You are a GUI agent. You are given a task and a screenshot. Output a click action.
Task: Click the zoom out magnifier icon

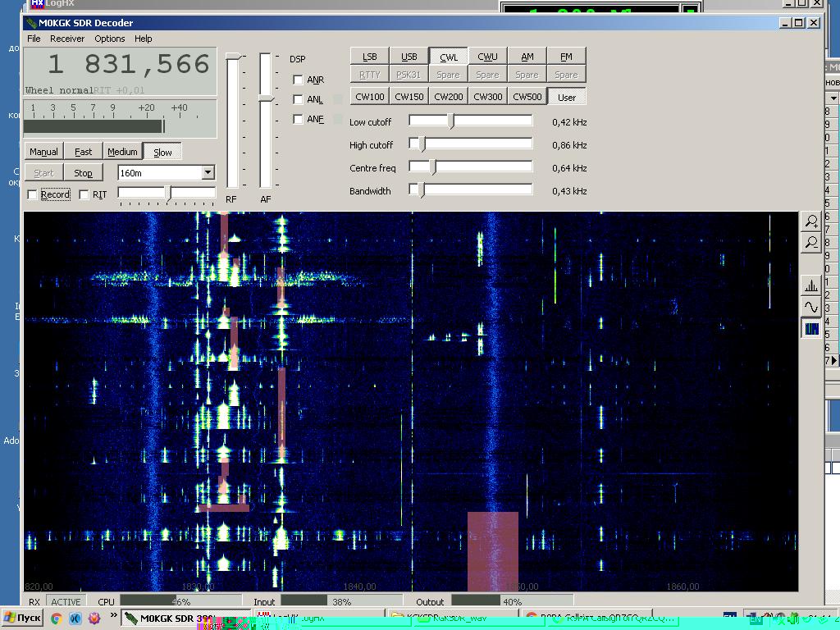[x=810, y=243]
